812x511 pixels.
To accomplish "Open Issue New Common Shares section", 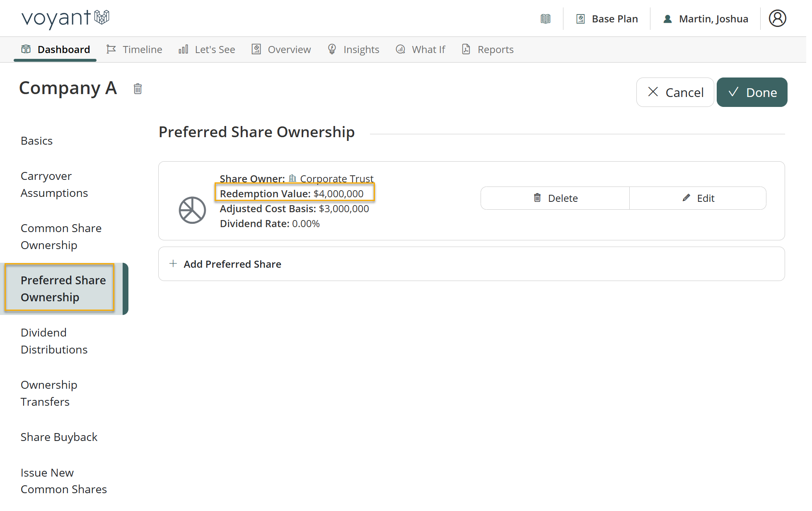I will pyautogui.click(x=64, y=481).
